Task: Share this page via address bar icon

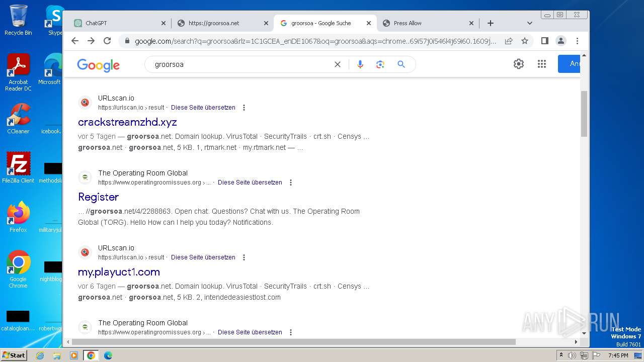Action: (509, 41)
